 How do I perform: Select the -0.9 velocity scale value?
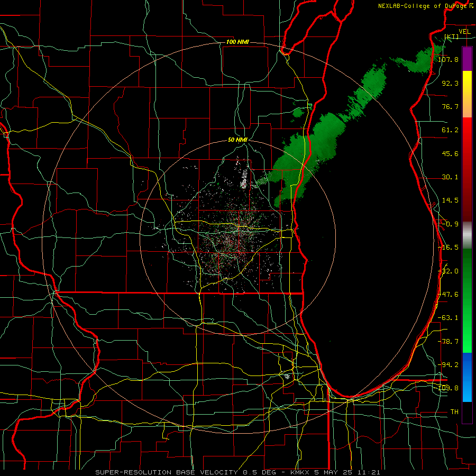450,224
